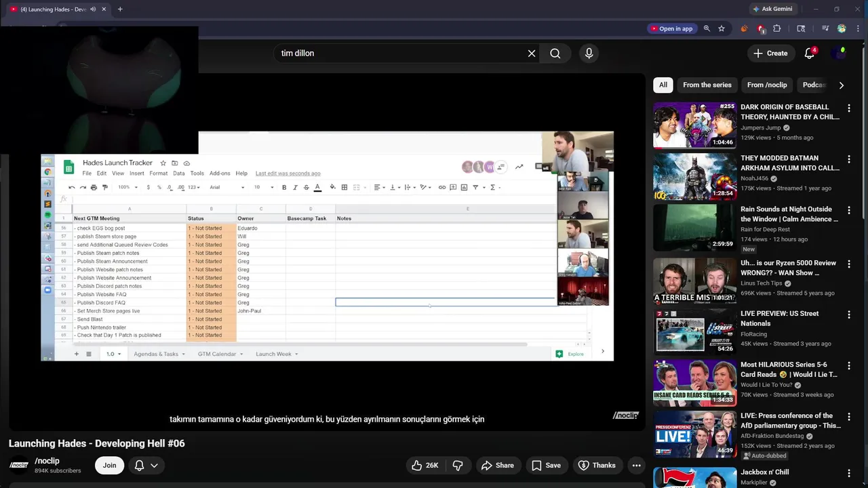Open the red extension with badge 1
Image resolution: width=868 pixels, height=488 pixels.
click(x=761, y=28)
